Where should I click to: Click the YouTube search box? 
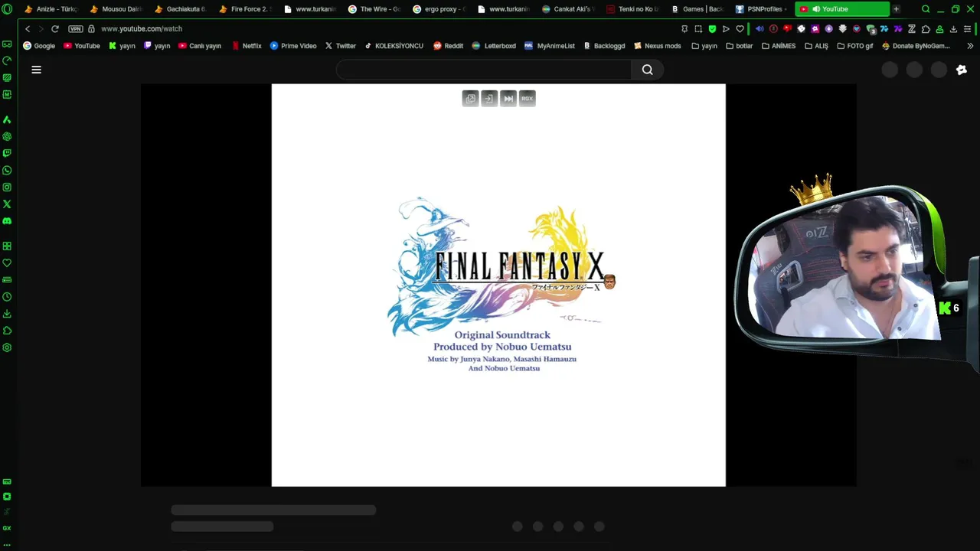coord(483,70)
